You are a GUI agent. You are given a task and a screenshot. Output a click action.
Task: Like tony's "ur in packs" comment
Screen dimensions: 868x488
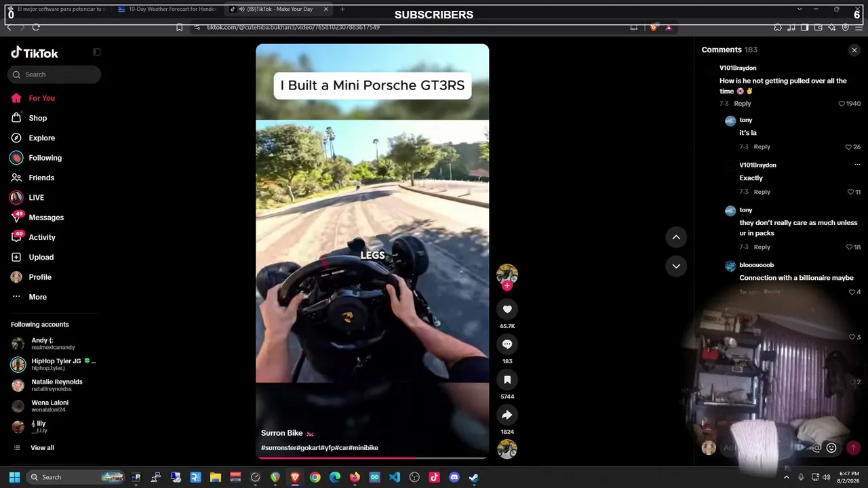tap(848, 247)
